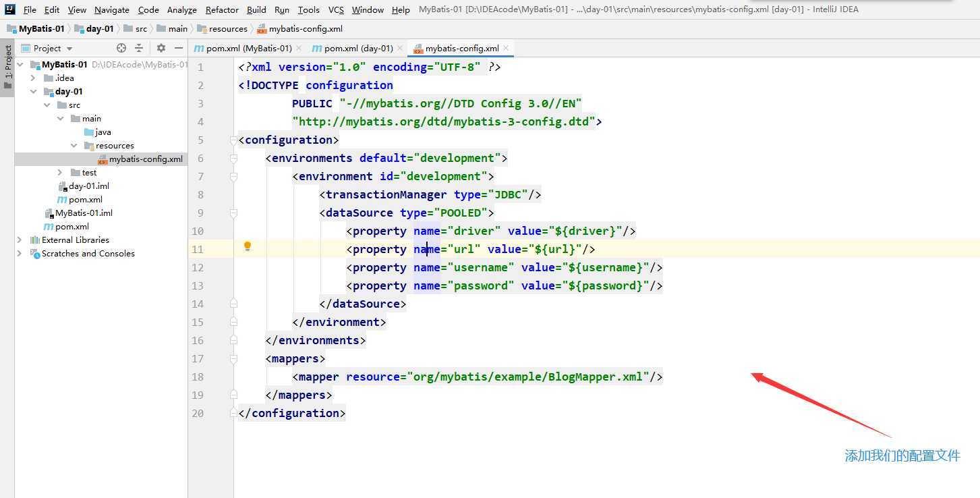Click main in navigation breadcrumb
Image resolution: width=980 pixels, height=498 pixels.
pyautogui.click(x=173, y=28)
